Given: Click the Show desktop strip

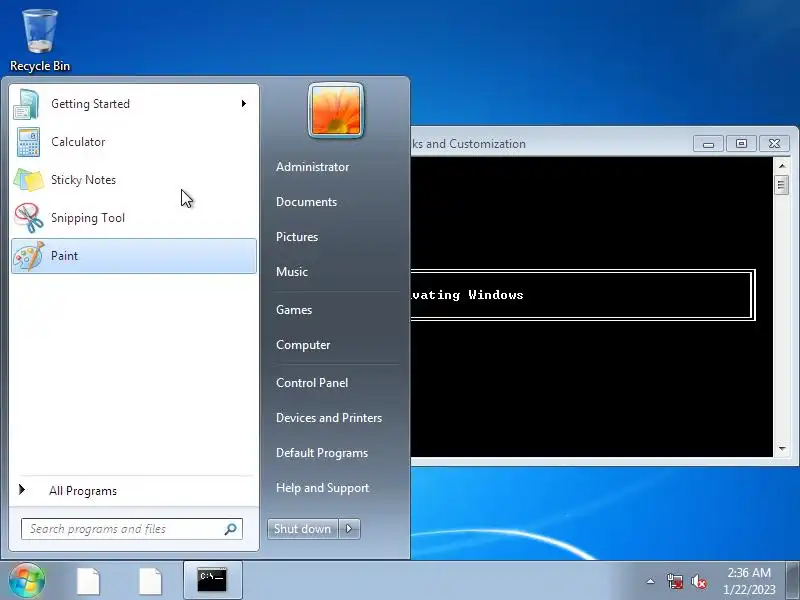Looking at the screenshot, I should point(793,580).
